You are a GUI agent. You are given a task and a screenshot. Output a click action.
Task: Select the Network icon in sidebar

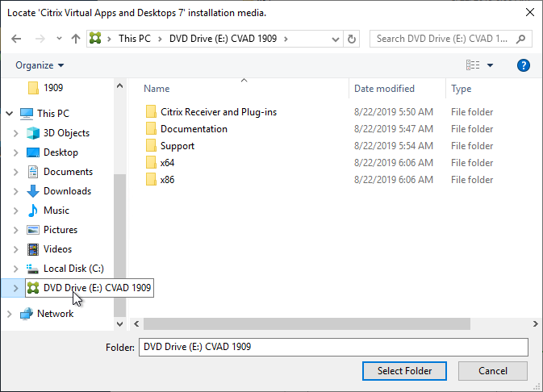pyautogui.click(x=27, y=314)
